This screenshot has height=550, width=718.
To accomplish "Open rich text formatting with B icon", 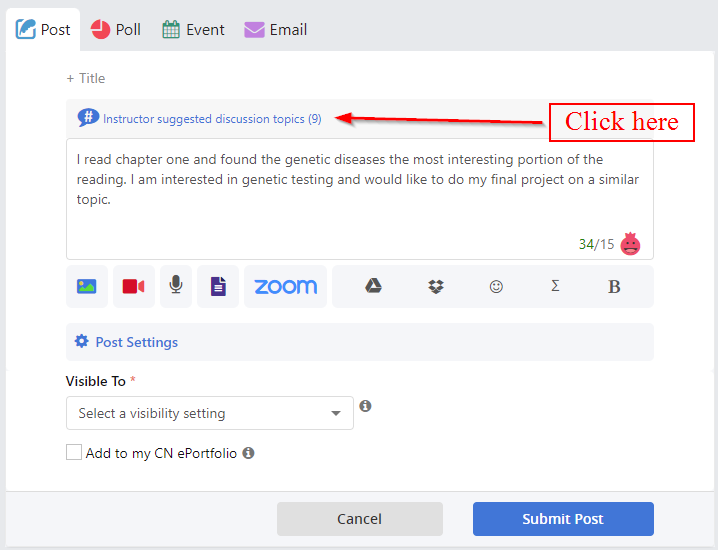I will coord(614,287).
